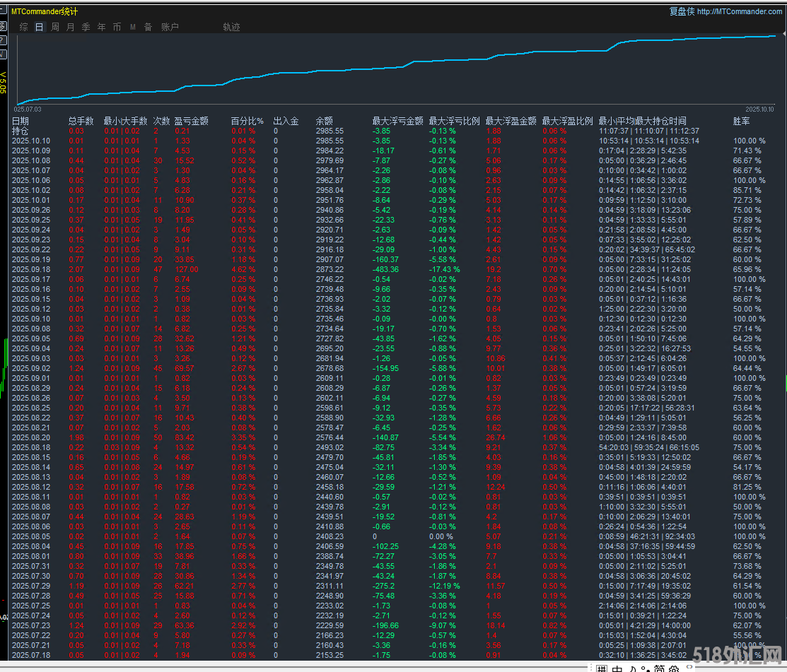Viewport: 787px width, 672px height.
Task: Open the 轨迹 track view
Action: [x=231, y=27]
